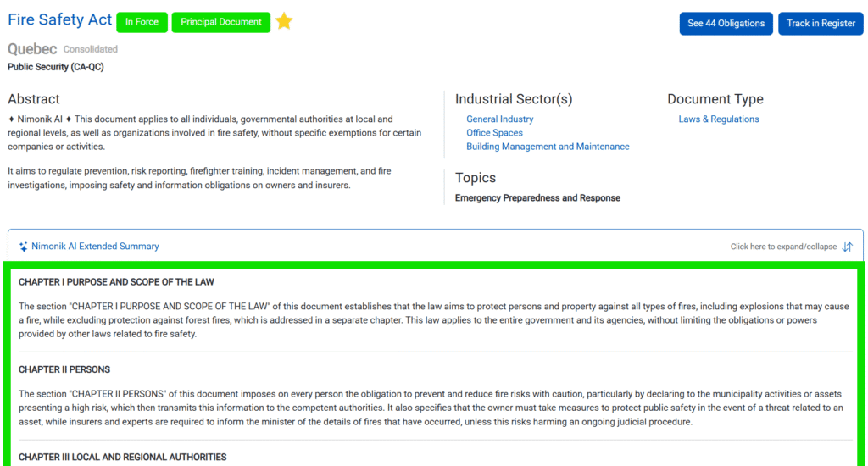This screenshot has height=466, width=868.
Task: Open the See 44 Obligations button
Action: tap(726, 23)
